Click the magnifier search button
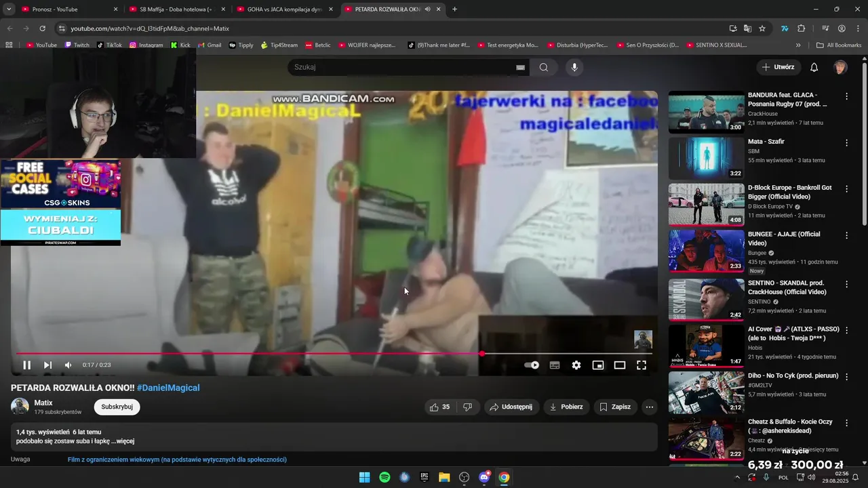Viewport: 868px width, 488px height. point(544,67)
